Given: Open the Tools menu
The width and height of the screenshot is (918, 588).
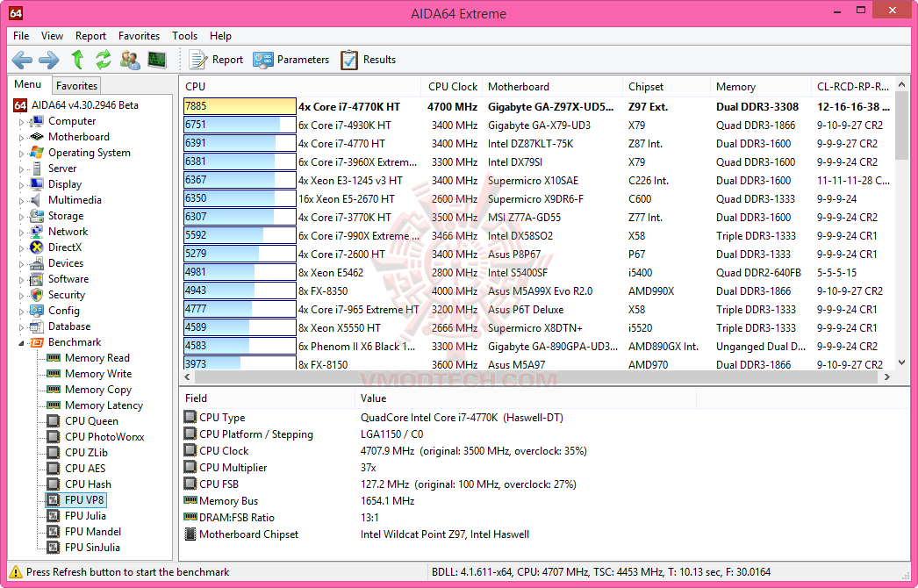Looking at the screenshot, I should point(184,36).
